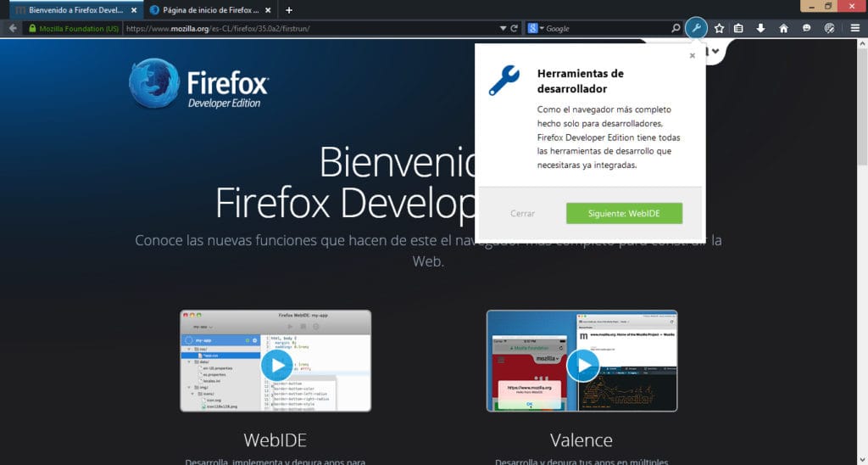
Task: Click the Mozilla Foundation site identity padlock
Action: pos(33,28)
